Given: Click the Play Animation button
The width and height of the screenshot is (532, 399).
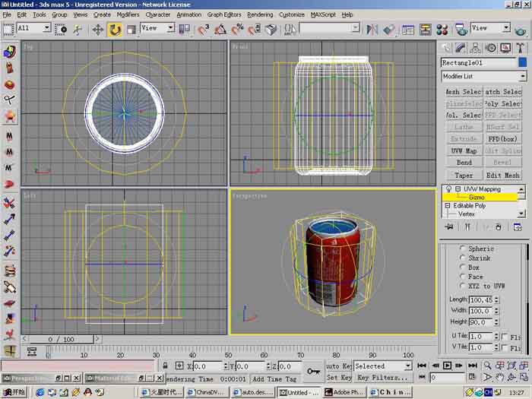Looking at the screenshot, I should tap(447, 366).
